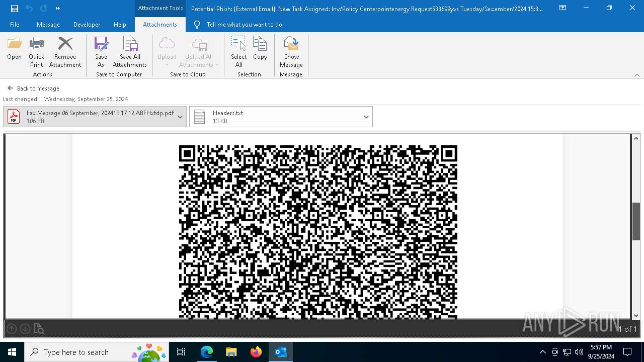644x362 pixels.
Task: Click the Save icon in quick access toolbar
Action: click(14, 8)
